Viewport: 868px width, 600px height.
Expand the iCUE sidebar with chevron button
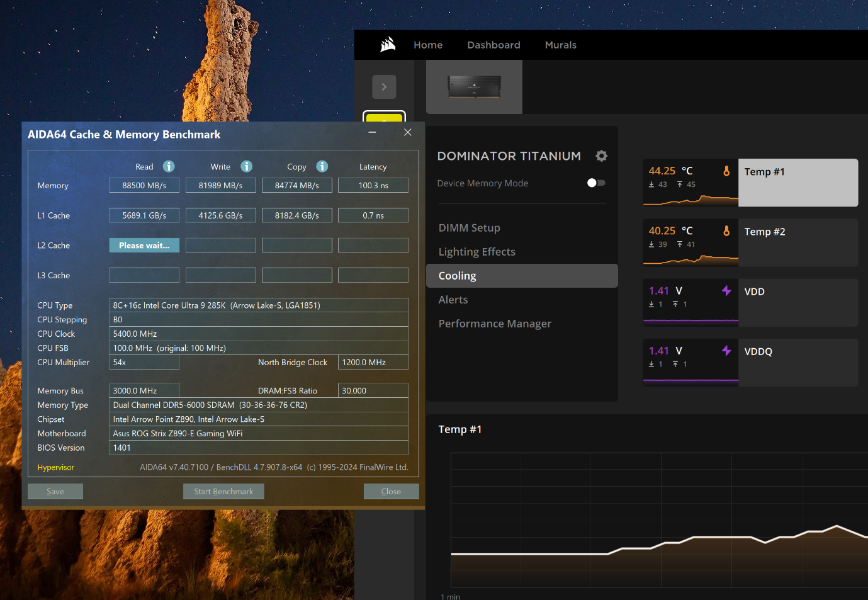[384, 87]
